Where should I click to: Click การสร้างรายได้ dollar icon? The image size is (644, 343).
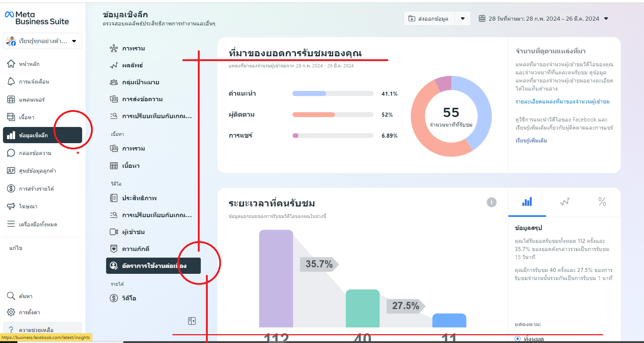(11, 188)
